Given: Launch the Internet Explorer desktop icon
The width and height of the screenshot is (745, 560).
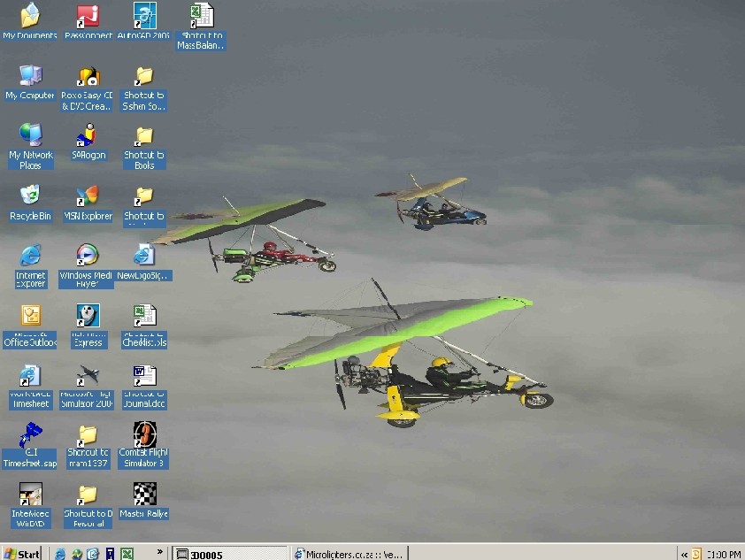Looking at the screenshot, I should pos(30,266).
